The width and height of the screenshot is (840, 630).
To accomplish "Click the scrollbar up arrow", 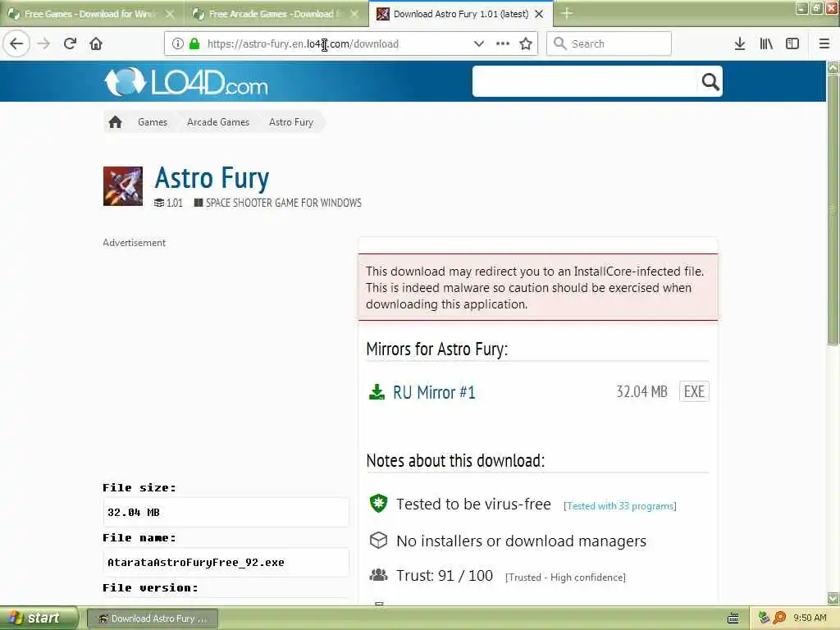I will pyautogui.click(x=833, y=67).
